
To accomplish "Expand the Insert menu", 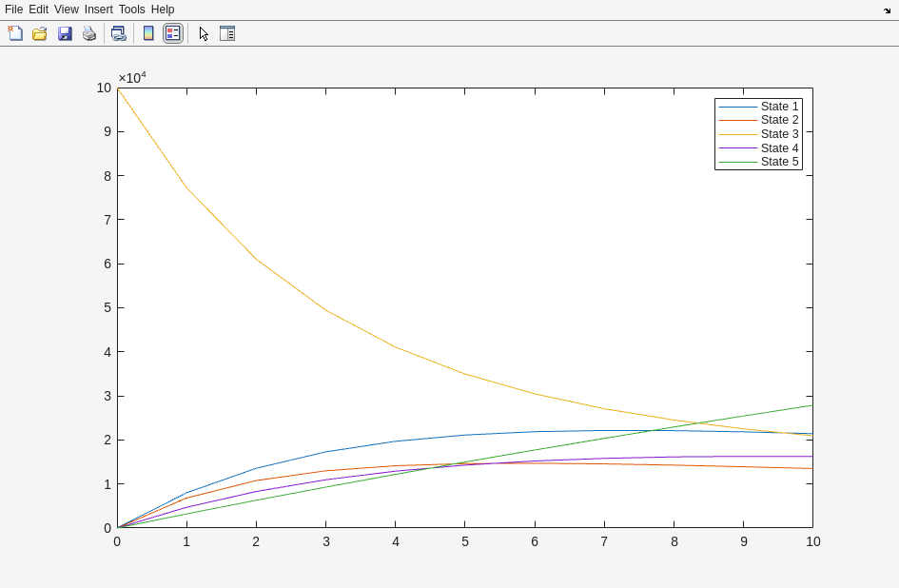I will pos(99,10).
